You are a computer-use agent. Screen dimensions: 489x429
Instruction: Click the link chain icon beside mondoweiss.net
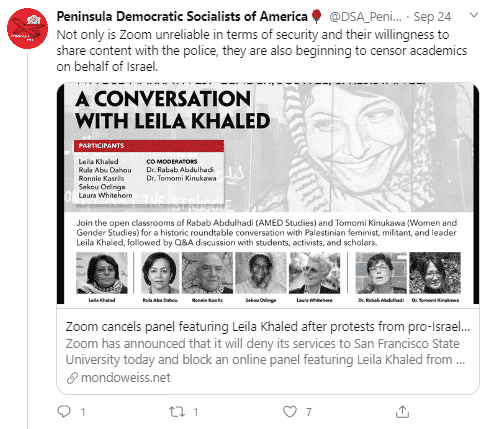72,378
